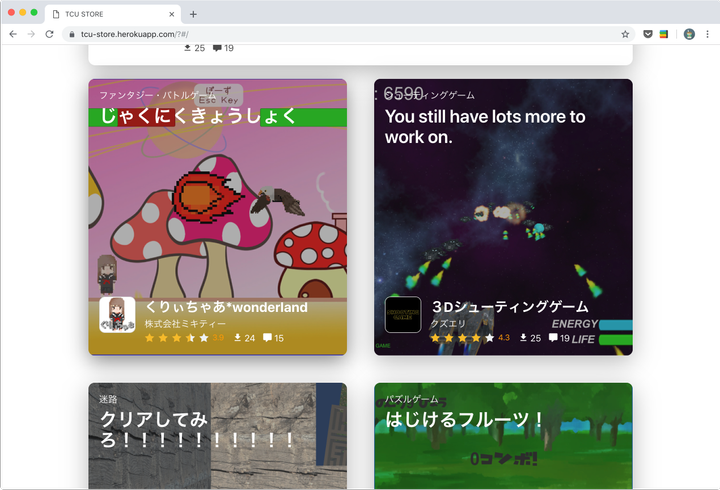Screen dimensions: 720x490
Task: Click the 4.3 star rating
Action: [x=470, y=338]
